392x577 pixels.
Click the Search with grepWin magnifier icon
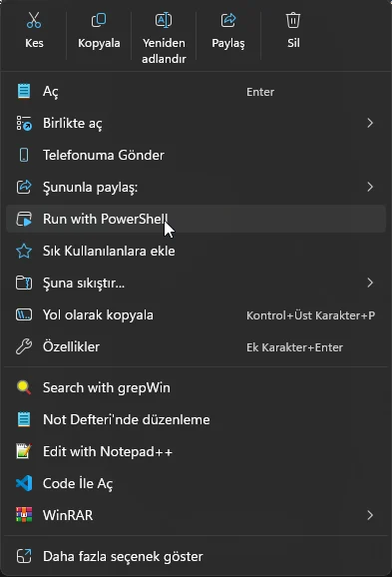coord(24,387)
